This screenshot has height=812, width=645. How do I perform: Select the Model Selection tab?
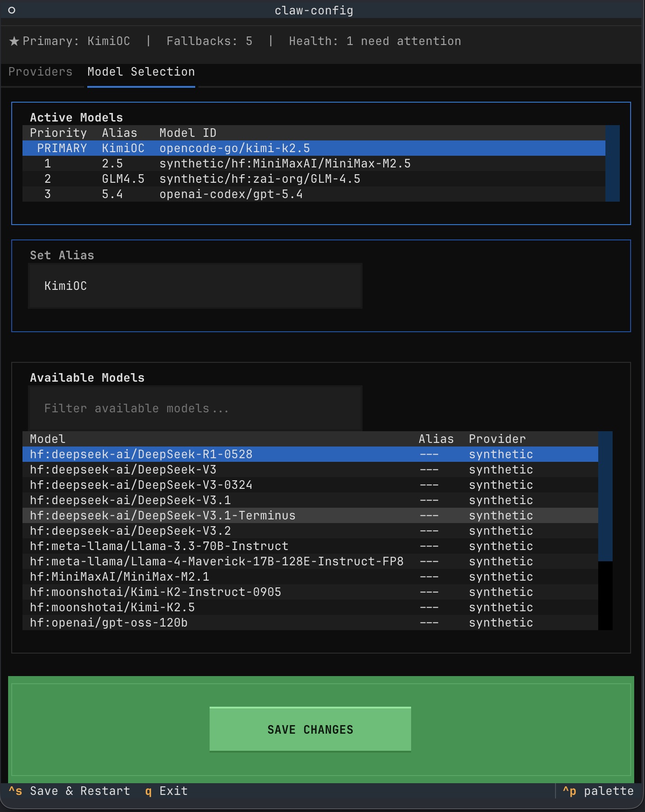141,72
